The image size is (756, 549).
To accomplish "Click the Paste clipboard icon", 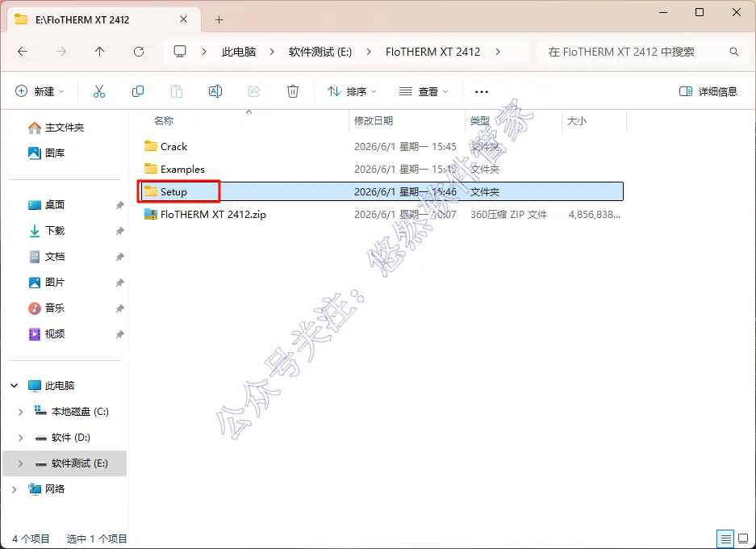I will [177, 91].
